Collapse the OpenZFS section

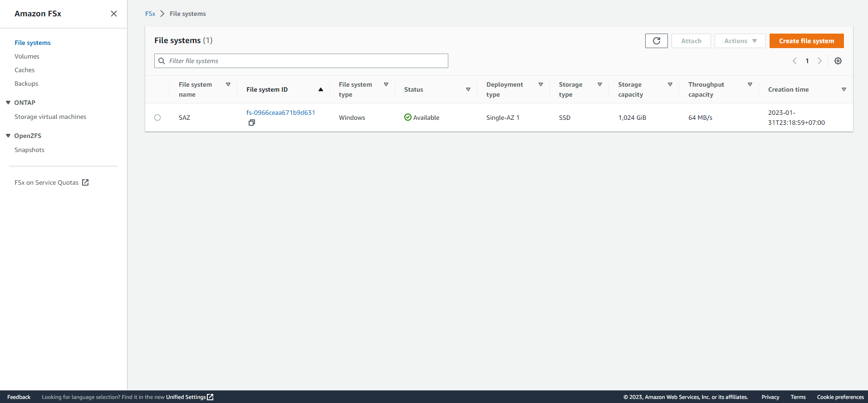8,136
